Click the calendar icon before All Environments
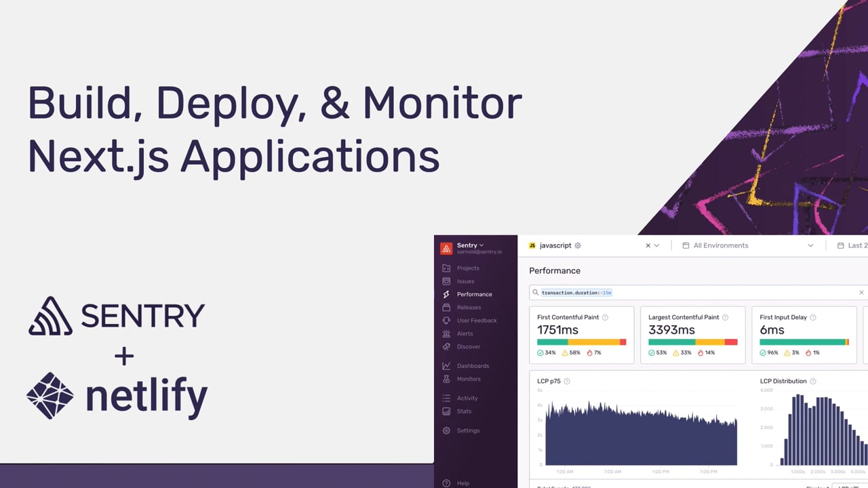This screenshot has height=488, width=868. (x=686, y=245)
